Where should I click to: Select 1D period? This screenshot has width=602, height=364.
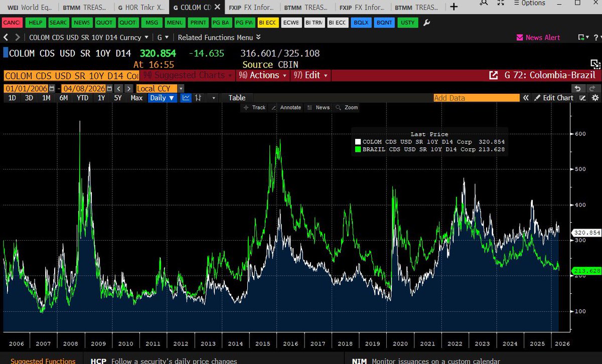(x=13, y=98)
